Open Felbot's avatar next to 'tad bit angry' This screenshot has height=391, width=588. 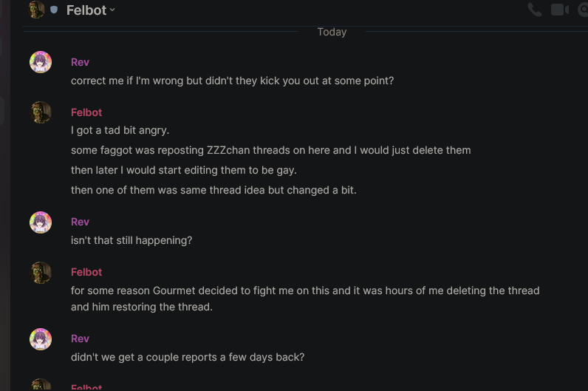[x=41, y=112]
